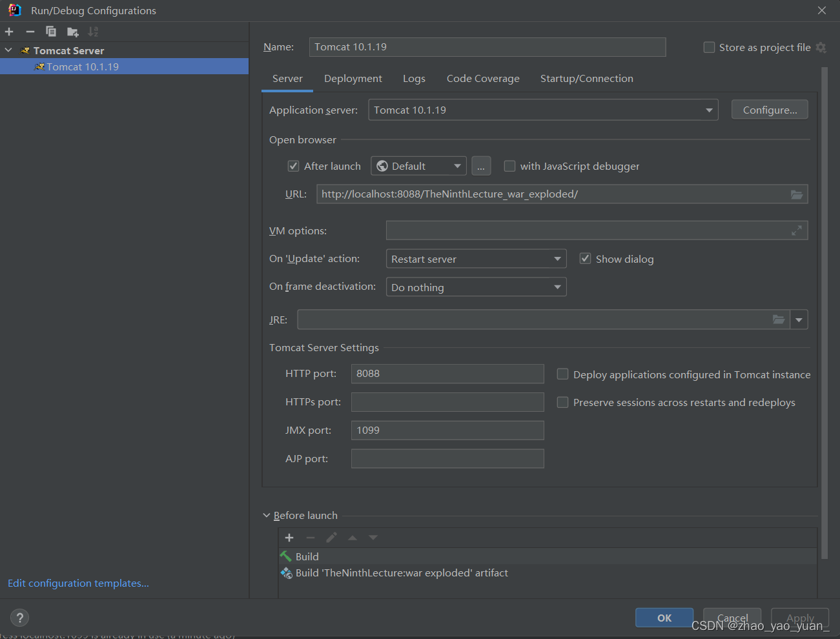Select Tomcat 10.1.19 configuration in tree

pos(124,66)
